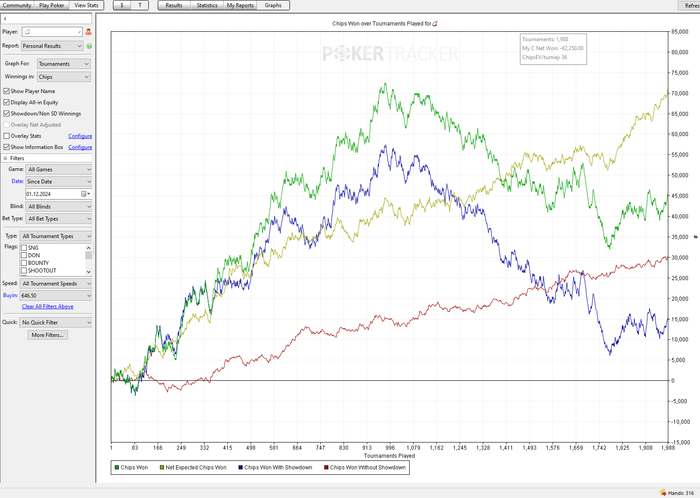Viewport: 700px width, 498px height.
Task: Check the BOUNTY flag
Action: coord(24,263)
